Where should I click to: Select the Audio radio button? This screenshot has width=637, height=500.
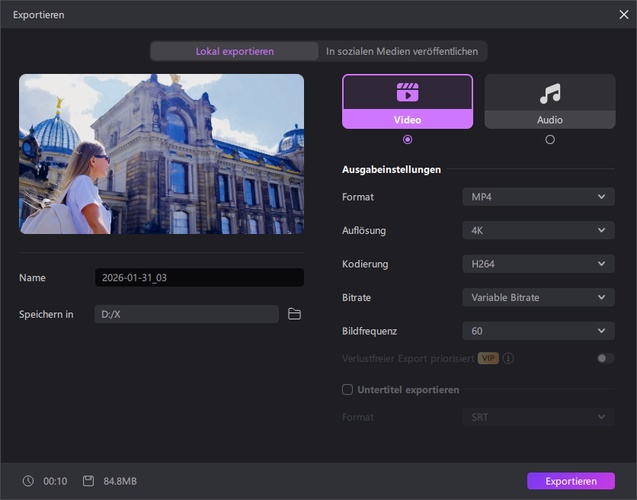pyautogui.click(x=549, y=140)
